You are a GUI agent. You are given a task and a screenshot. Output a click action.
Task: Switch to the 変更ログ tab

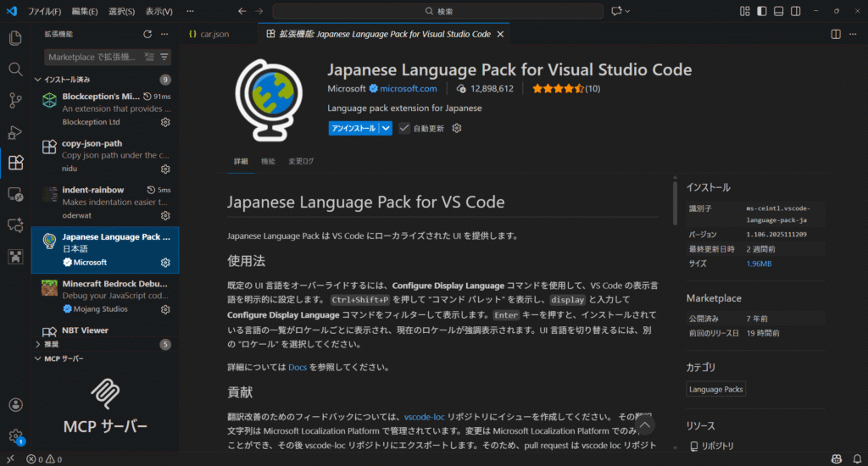coord(301,161)
